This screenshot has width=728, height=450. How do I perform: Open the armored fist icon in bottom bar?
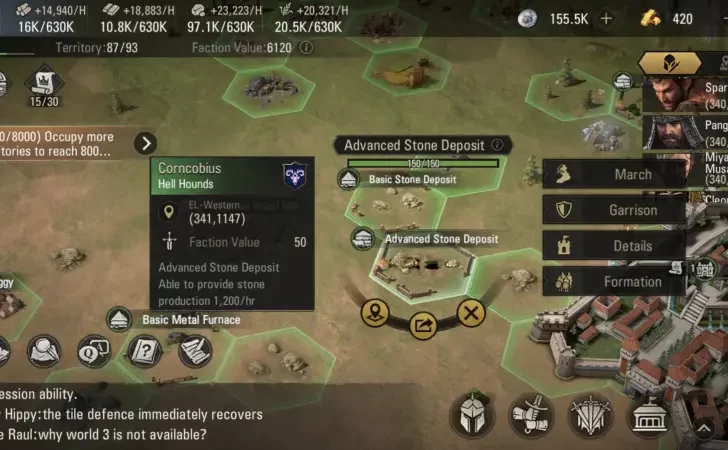point(532,416)
